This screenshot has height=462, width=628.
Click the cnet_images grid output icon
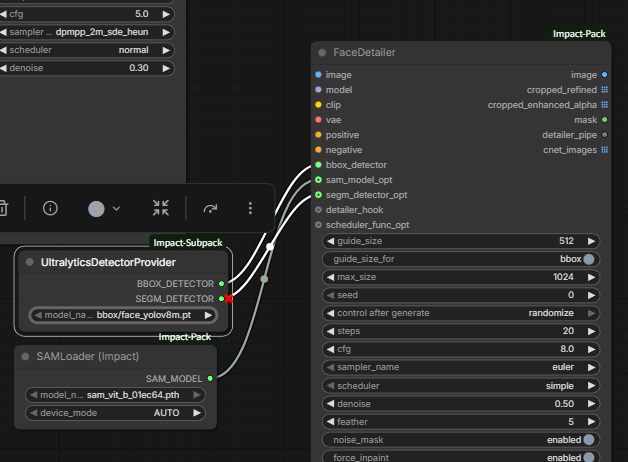pyautogui.click(x=604, y=149)
